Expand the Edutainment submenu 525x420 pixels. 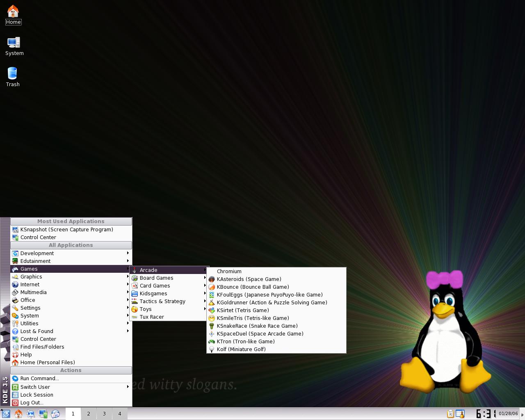71,261
